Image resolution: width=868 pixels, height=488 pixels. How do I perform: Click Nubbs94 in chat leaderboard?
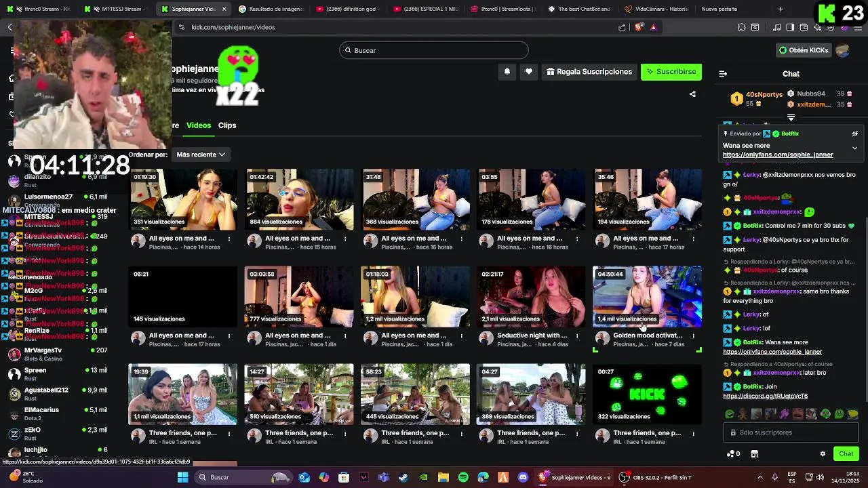[810, 94]
